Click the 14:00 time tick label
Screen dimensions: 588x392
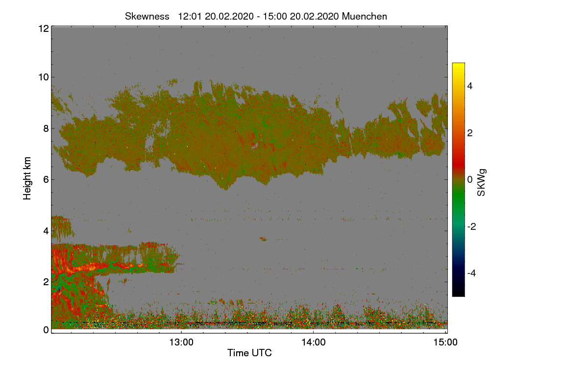coord(314,343)
